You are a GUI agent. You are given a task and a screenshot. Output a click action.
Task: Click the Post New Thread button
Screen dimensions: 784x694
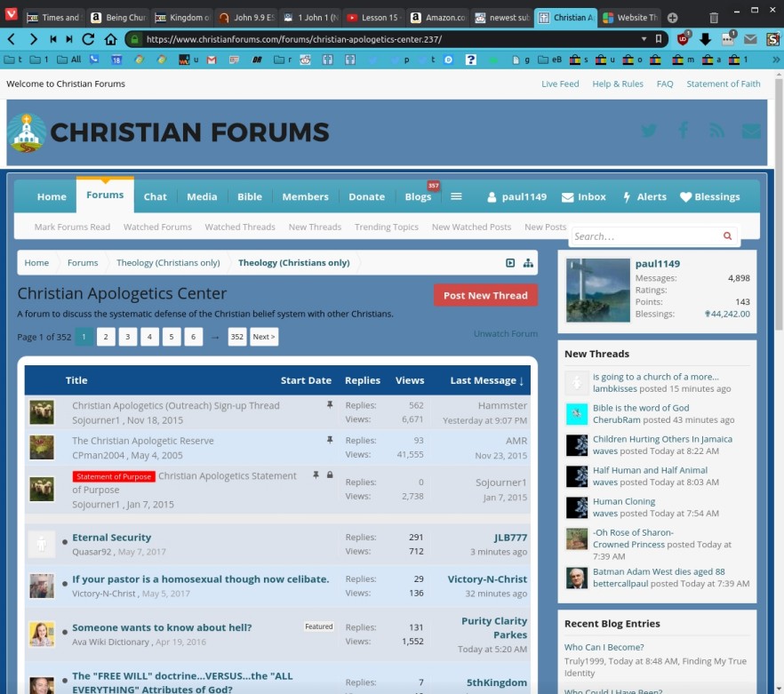tap(485, 295)
